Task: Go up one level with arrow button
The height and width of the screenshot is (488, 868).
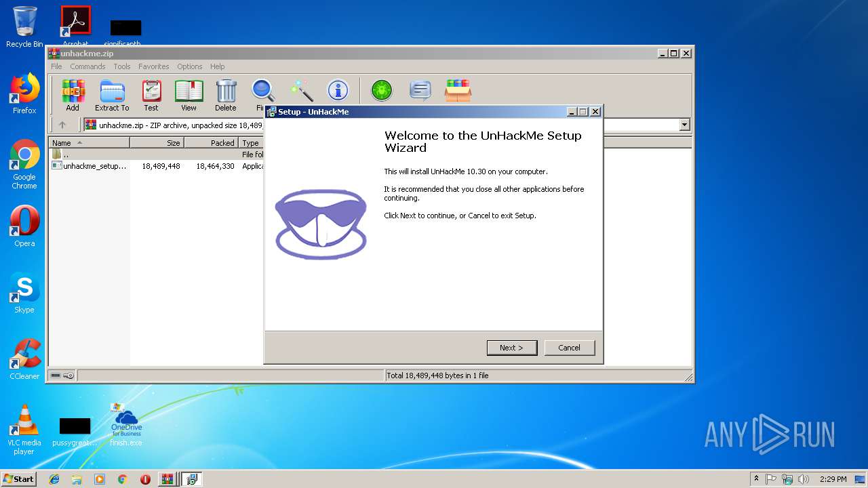Action: tap(62, 125)
